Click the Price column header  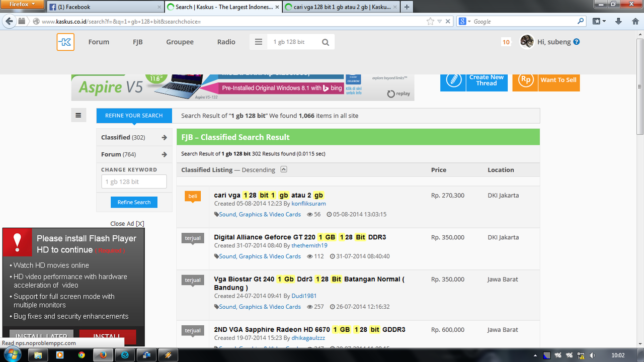tap(439, 170)
